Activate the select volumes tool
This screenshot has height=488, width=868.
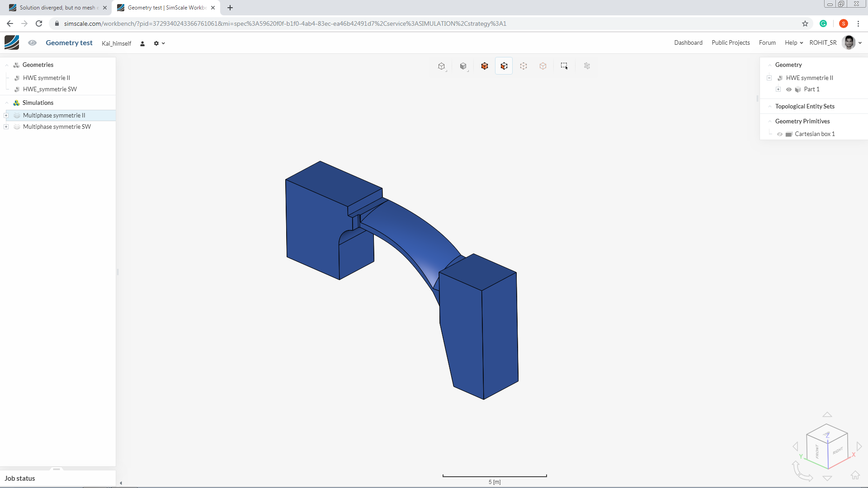tap(485, 66)
